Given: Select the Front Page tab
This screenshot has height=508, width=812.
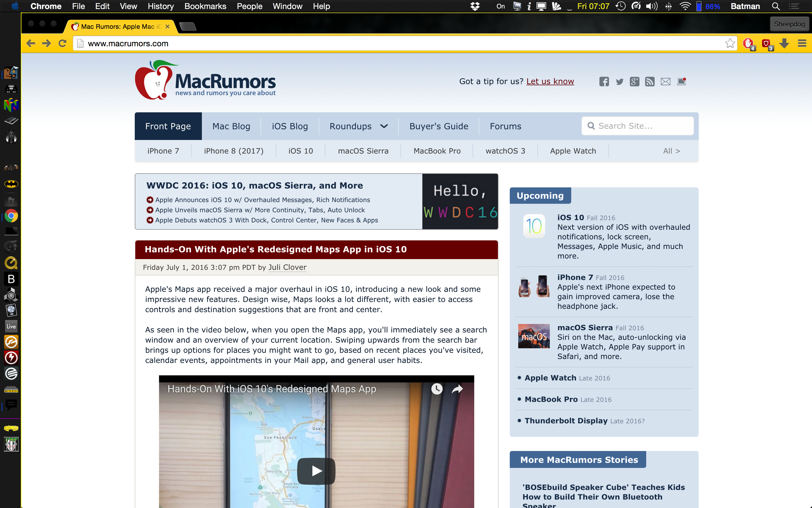Looking at the screenshot, I should point(168,126).
